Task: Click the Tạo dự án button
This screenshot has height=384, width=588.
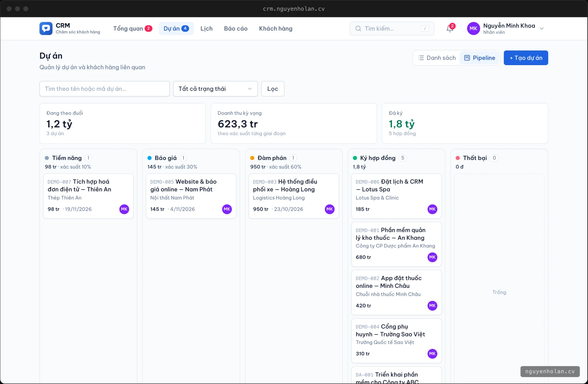Action: pos(526,58)
